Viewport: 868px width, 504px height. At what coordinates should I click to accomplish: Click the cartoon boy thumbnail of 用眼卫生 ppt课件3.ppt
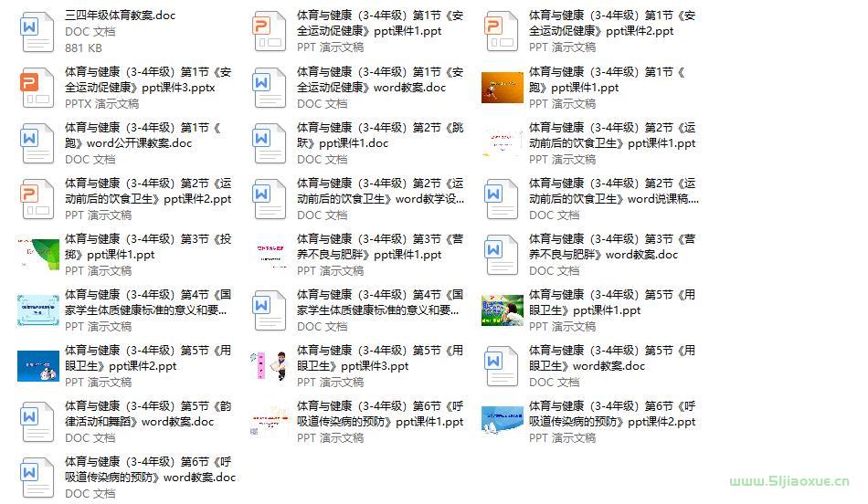[270, 366]
